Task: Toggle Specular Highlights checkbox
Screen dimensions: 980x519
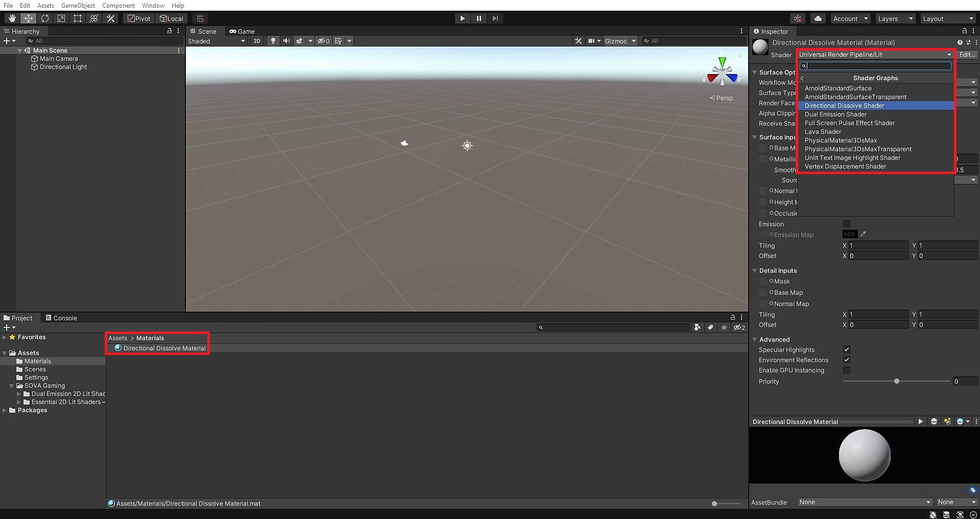Action: point(847,350)
